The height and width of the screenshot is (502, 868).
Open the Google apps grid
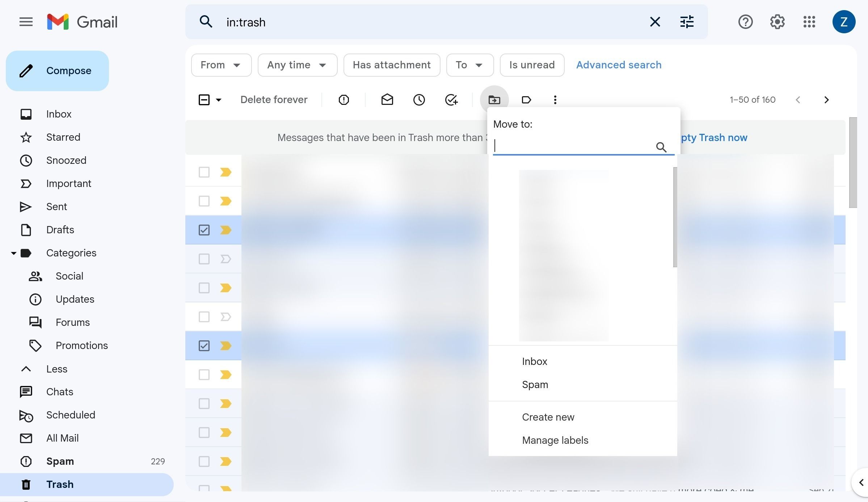click(809, 22)
